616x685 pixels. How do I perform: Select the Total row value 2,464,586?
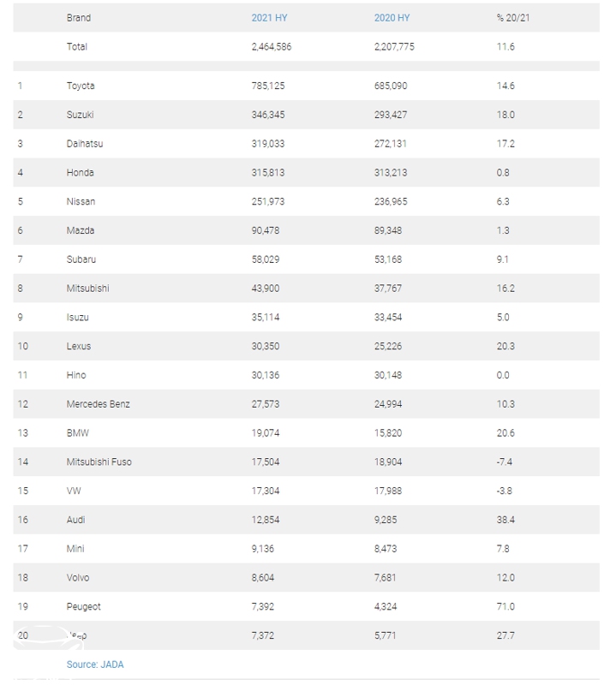point(272,46)
